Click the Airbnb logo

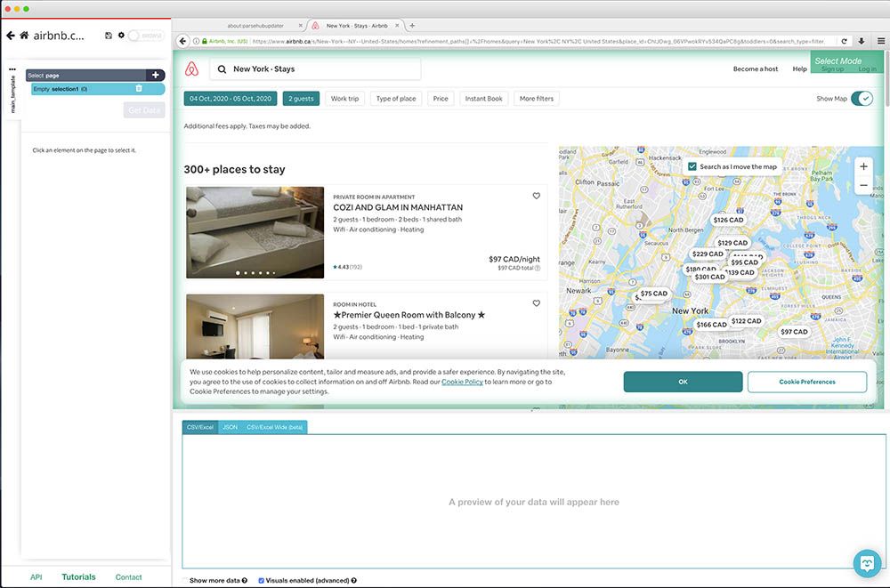pos(192,68)
